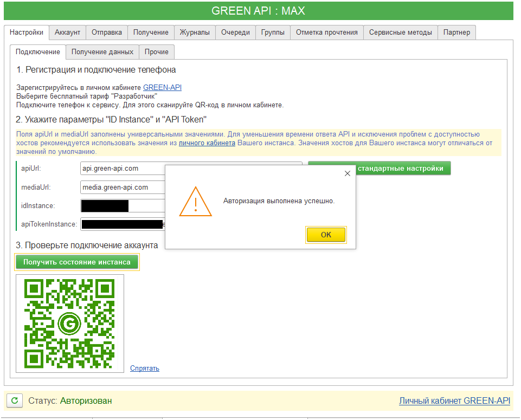Open the Получение данных sub-tab
The height and width of the screenshot is (420, 521).
coord(102,52)
